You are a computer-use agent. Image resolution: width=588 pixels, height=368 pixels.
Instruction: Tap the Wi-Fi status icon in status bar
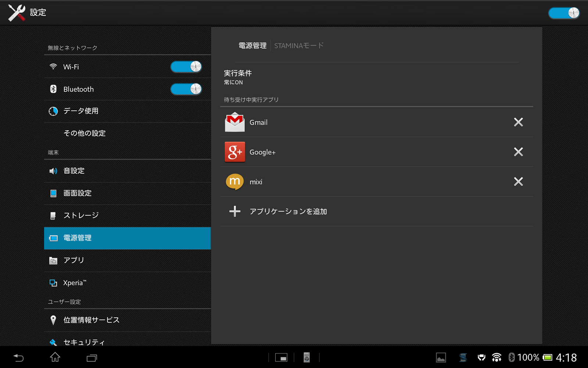[x=497, y=357]
